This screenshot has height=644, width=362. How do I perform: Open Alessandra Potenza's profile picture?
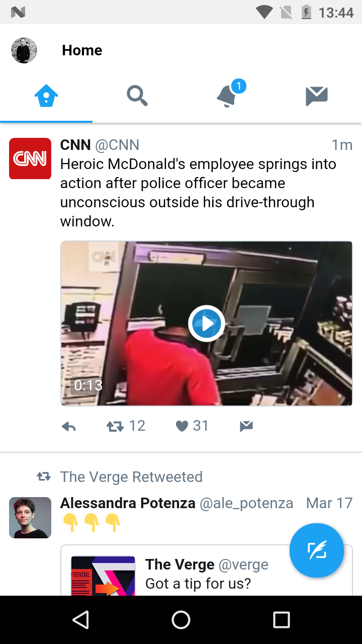pyautogui.click(x=30, y=518)
